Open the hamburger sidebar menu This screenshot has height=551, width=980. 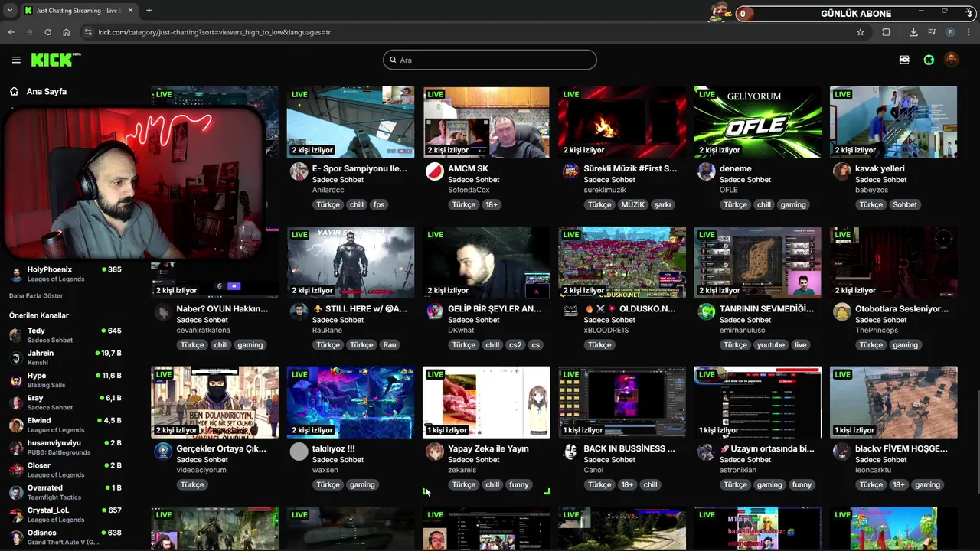click(x=16, y=60)
